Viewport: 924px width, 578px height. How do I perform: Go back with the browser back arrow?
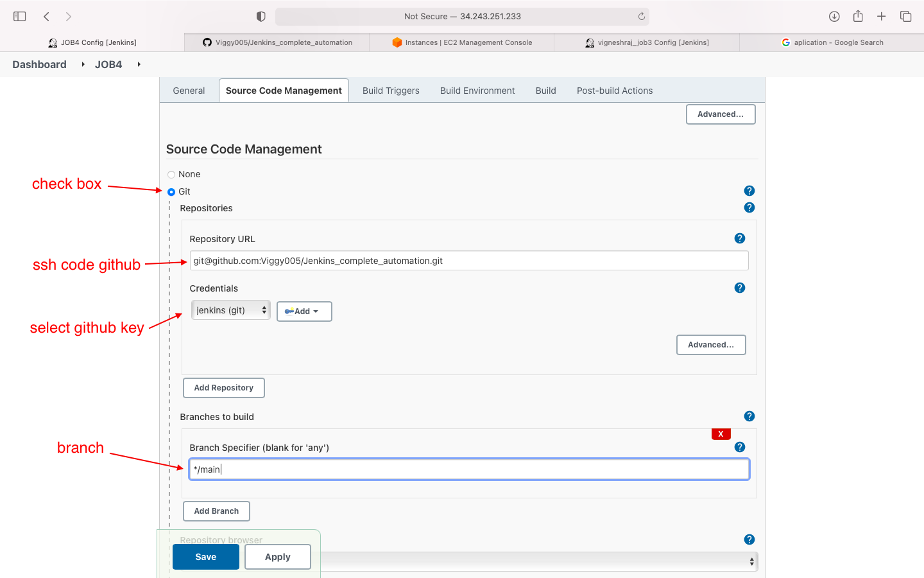click(x=46, y=17)
